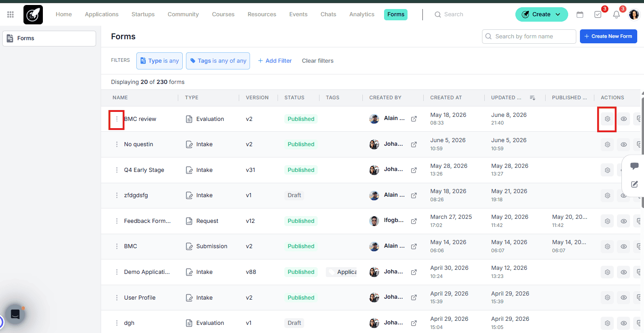This screenshot has width=644, height=333.
Task: Preview Feedback Form via eye icon
Action: coord(624,221)
